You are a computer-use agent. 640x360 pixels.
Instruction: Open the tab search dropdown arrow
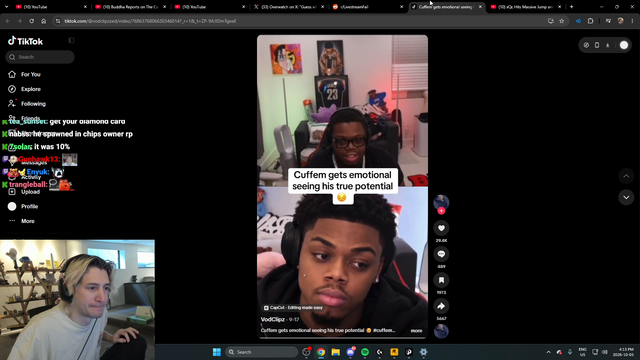click(x=7, y=7)
